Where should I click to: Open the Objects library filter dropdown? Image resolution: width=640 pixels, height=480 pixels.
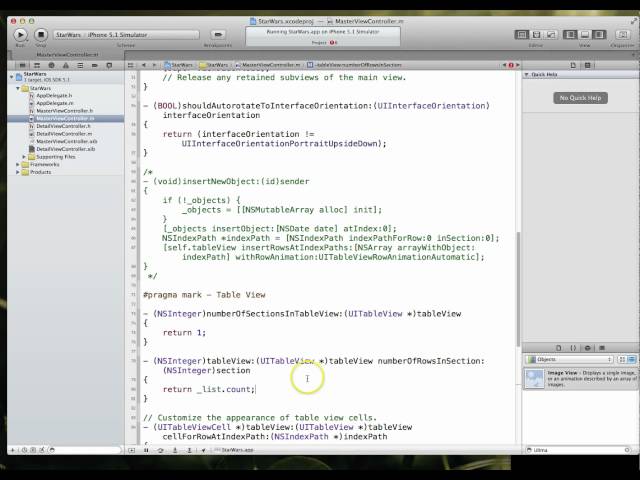point(570,360)
